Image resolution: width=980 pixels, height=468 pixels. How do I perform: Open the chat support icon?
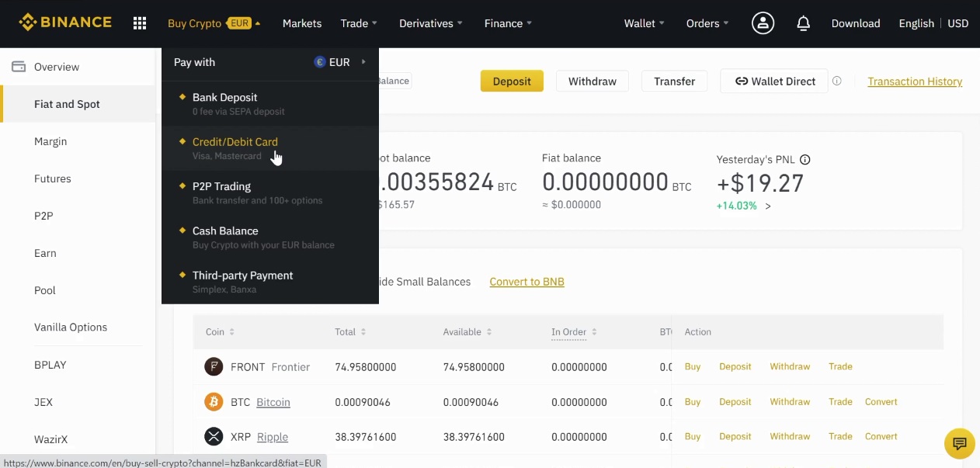959,444
